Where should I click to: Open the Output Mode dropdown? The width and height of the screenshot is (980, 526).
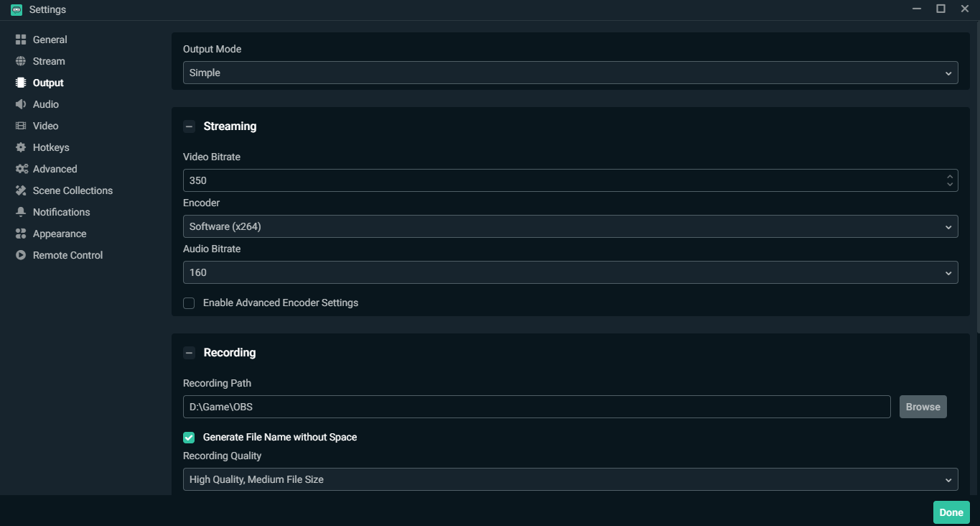pyautogui.click(x=570, y=72)
